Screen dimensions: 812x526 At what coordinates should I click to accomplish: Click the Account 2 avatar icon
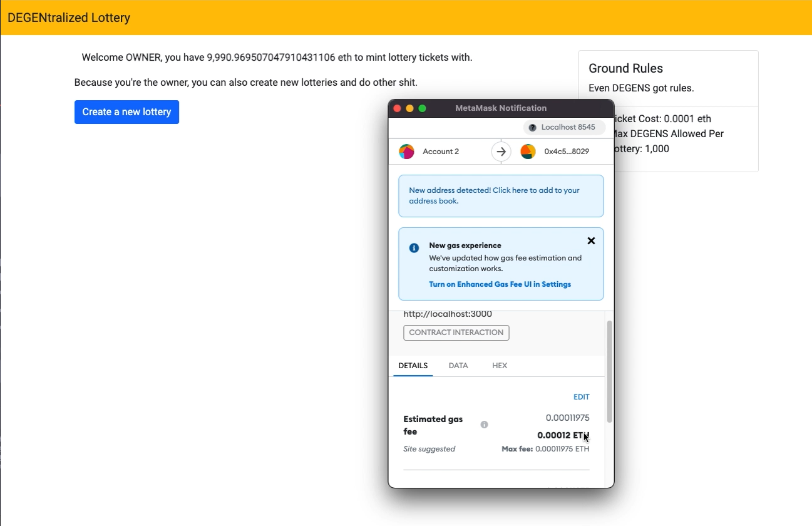pos(406,152)
